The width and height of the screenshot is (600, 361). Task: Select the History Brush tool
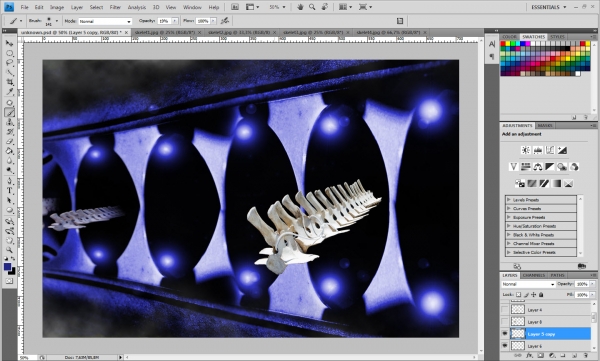(9, 132)
